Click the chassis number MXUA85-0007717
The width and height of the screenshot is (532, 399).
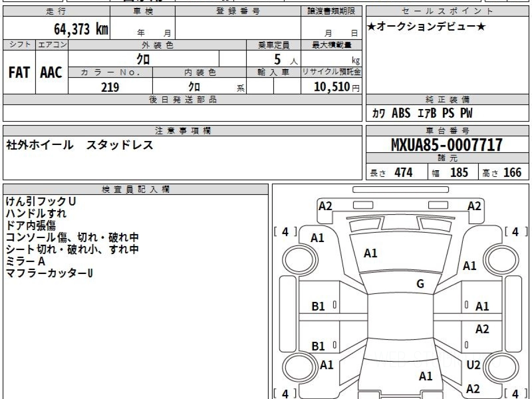(x=447, y=145)
